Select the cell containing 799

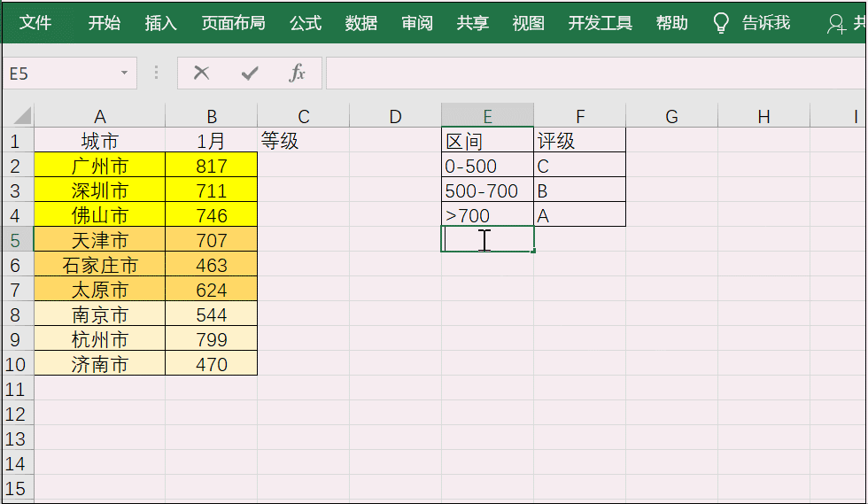click(x=212, y=339)
